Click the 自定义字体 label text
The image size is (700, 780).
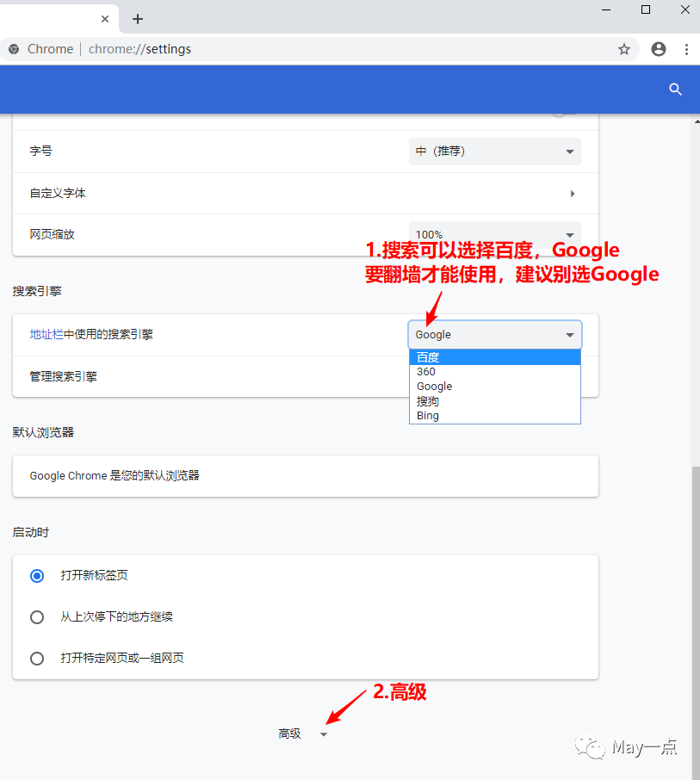[58, 193]
